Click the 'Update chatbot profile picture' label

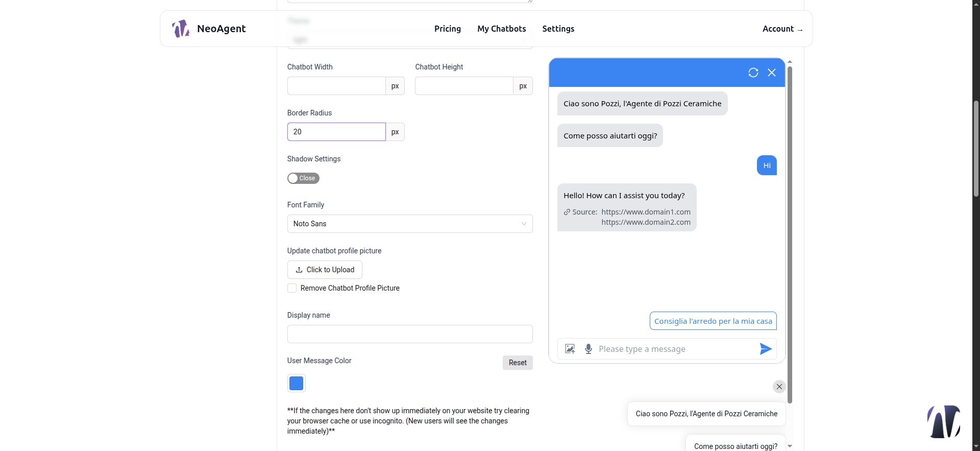[x=334, y=251]
